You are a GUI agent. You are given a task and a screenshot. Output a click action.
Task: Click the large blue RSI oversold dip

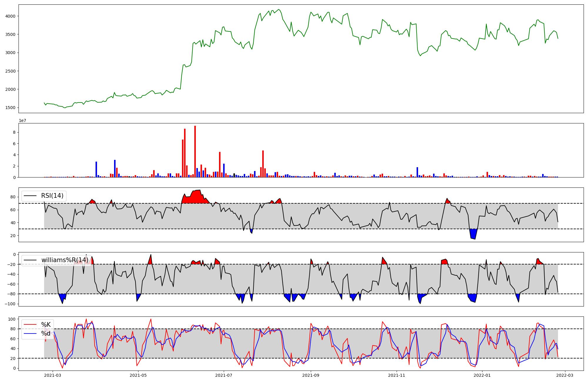(x=473, y=234)
